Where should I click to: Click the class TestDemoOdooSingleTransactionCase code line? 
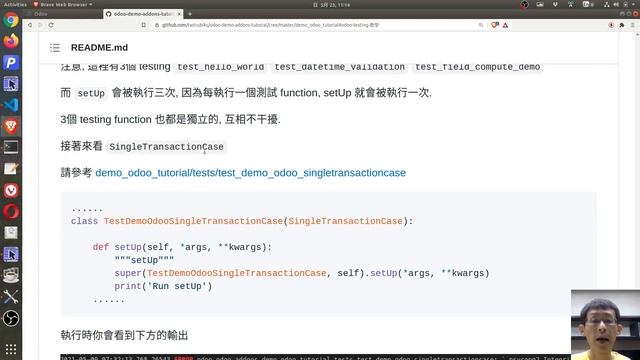(242, 221)
